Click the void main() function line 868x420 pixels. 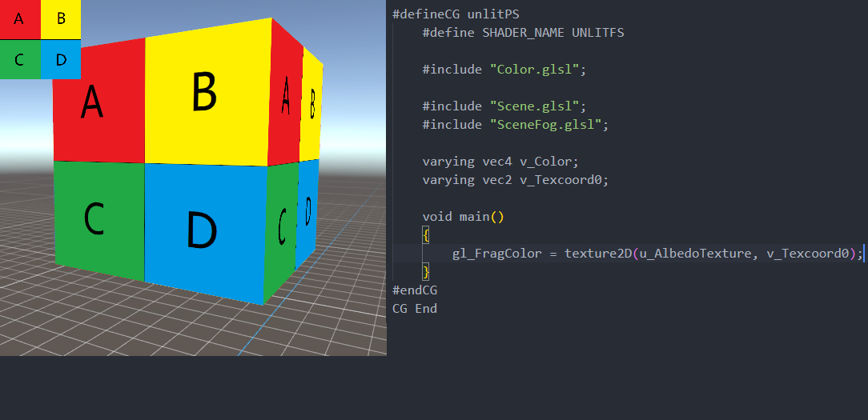(x=463, y=217)
